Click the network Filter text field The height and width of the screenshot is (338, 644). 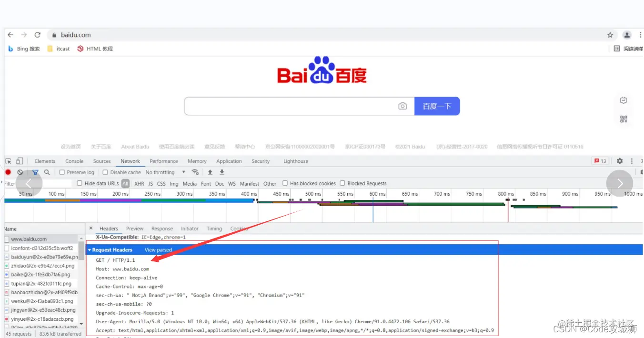[x=38, y=183]
